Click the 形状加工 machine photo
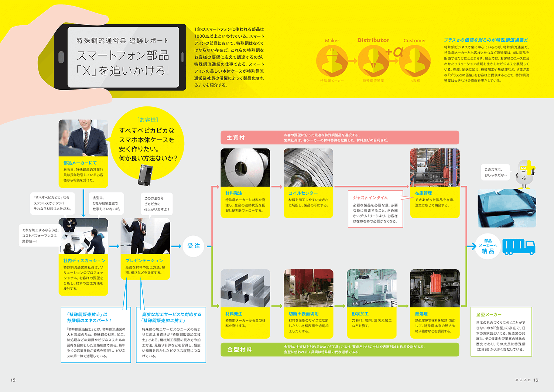Screen dimensions: 554x392 (x=372, y=288)
